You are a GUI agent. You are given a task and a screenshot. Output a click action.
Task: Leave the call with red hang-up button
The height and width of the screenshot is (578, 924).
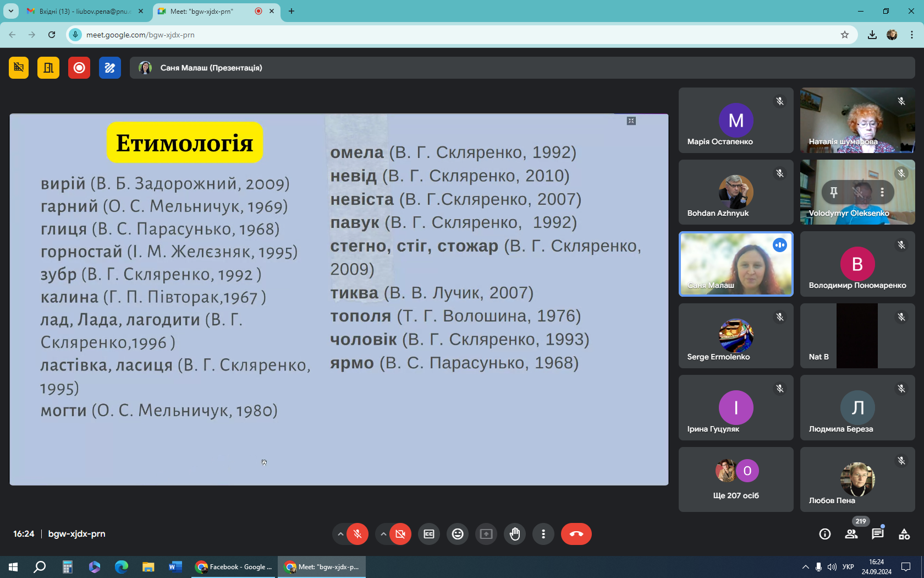[576, 534]
